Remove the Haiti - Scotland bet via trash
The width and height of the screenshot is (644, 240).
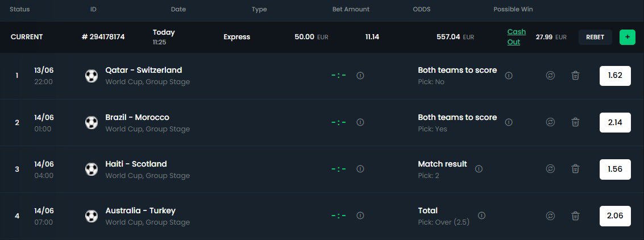[575, 169]
